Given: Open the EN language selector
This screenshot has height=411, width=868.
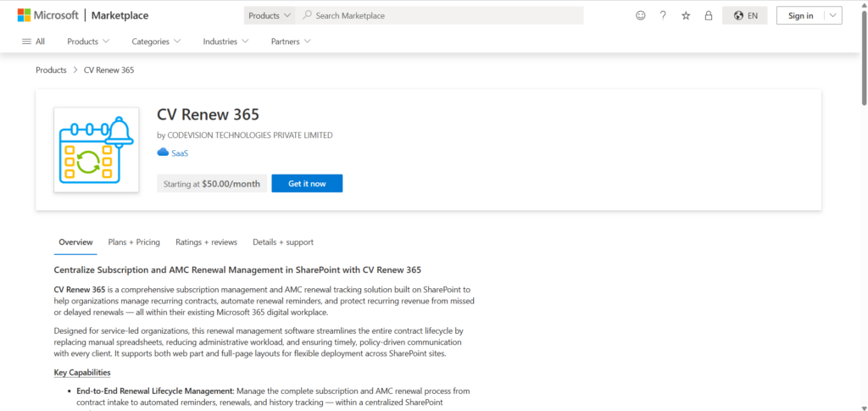Looking at the screenshot, I should [744, 15].
